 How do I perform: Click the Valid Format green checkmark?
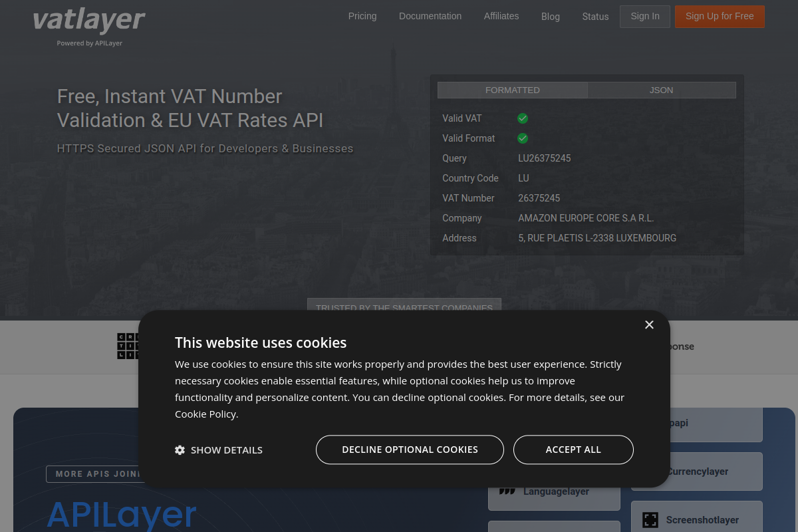[523, 138]
